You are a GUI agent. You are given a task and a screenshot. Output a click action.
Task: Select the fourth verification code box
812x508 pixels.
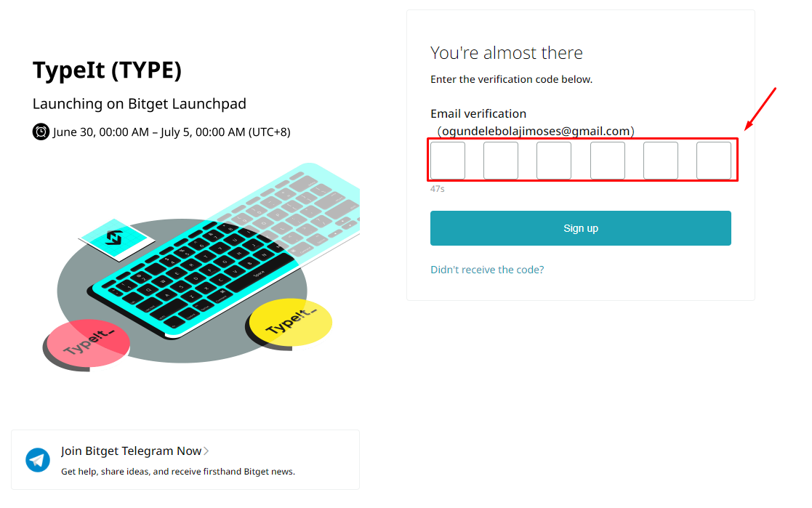point(608,161)
